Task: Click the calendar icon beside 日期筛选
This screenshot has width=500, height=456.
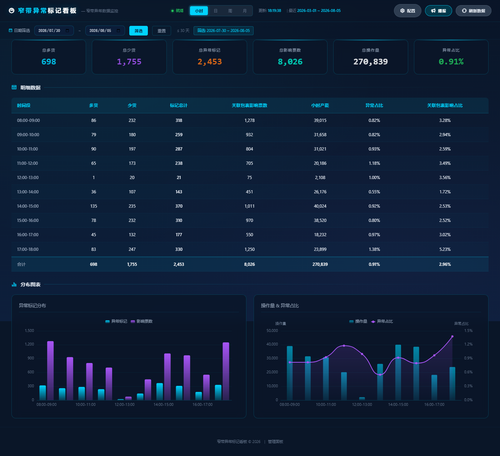Action: (10, 30)
